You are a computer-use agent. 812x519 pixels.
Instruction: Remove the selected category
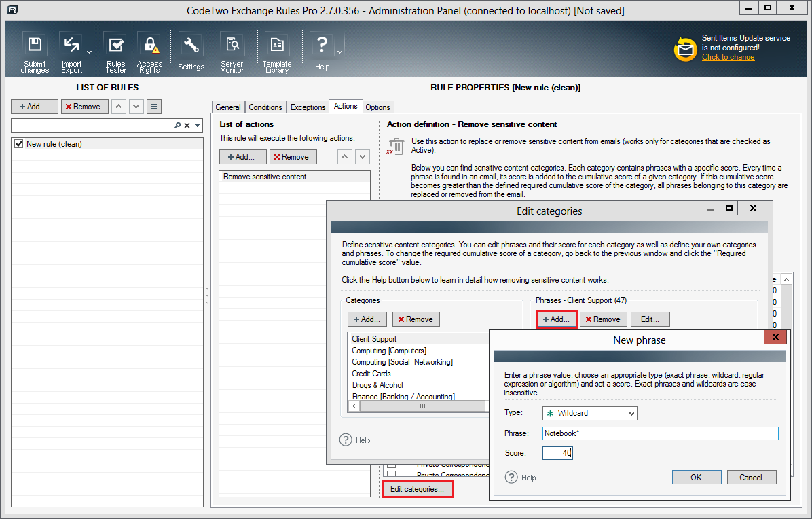click(416, 319)
